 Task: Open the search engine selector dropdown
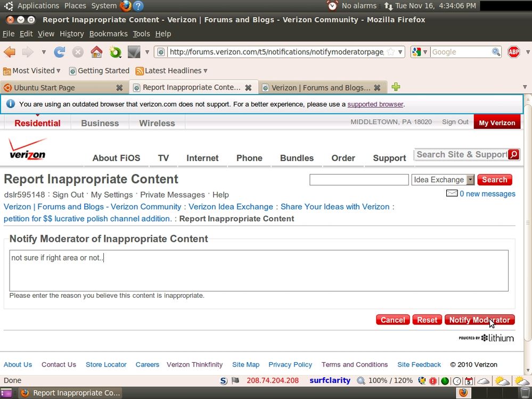pyautogui.click(x=425, y=52)
